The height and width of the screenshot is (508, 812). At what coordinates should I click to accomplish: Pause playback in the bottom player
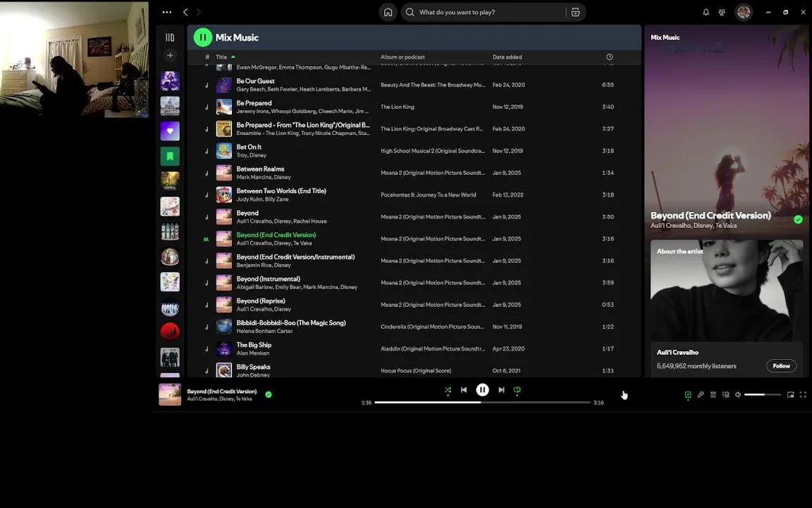click(x=482, y=389)
